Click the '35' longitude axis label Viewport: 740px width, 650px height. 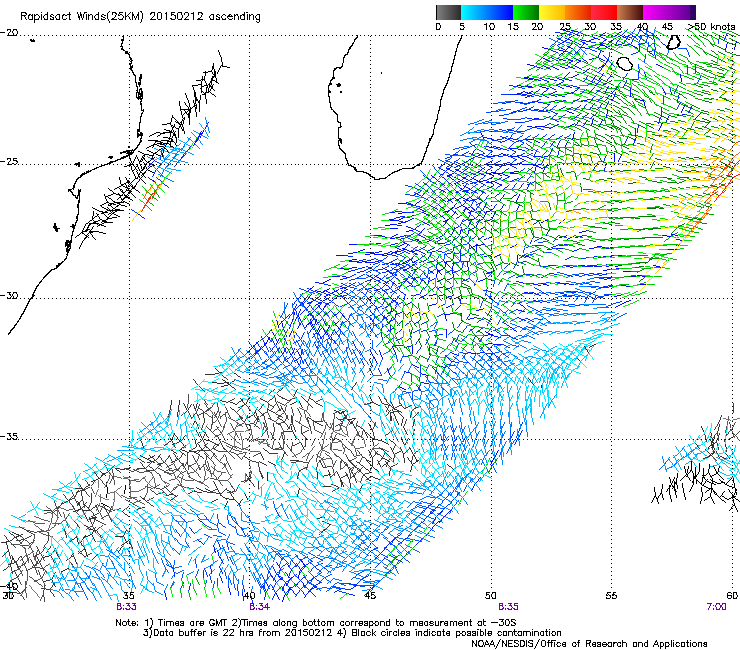[129, 596]
